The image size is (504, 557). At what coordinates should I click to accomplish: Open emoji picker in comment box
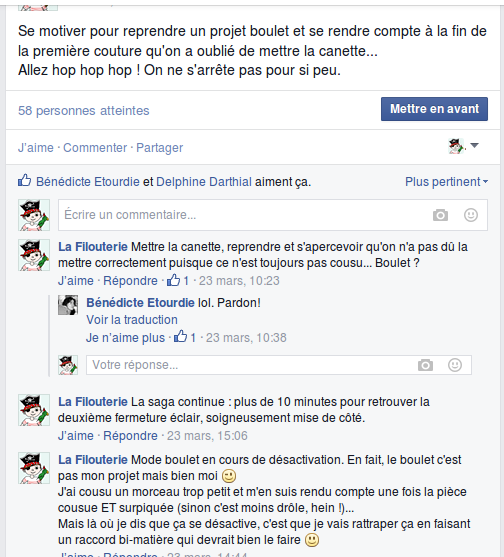pos(471,215)
